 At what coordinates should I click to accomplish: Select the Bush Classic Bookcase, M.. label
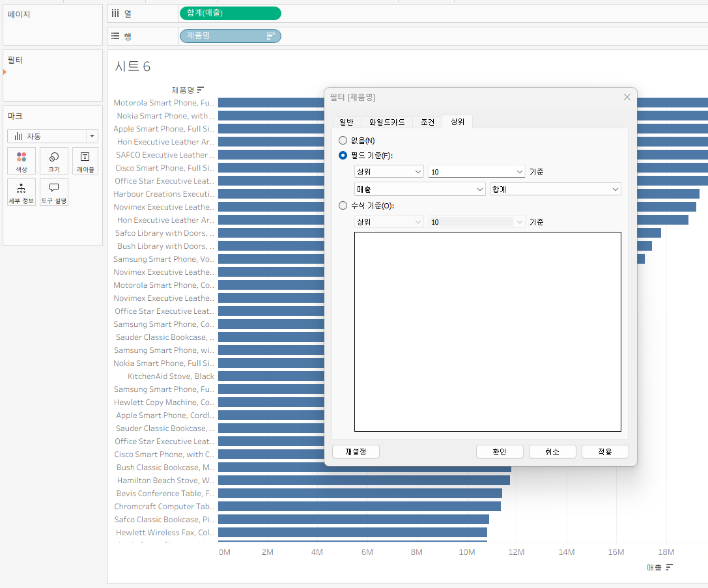pyautogui.click(x=165, y=468)
